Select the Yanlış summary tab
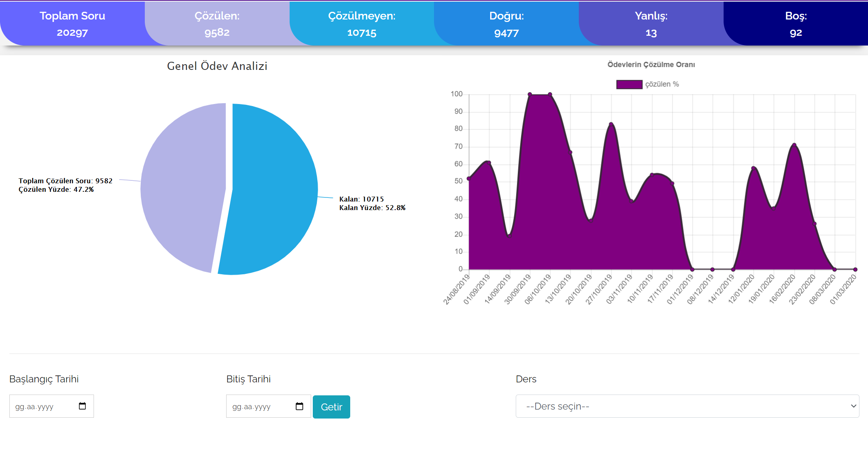 pyautogui.click(x=651, y=24)
